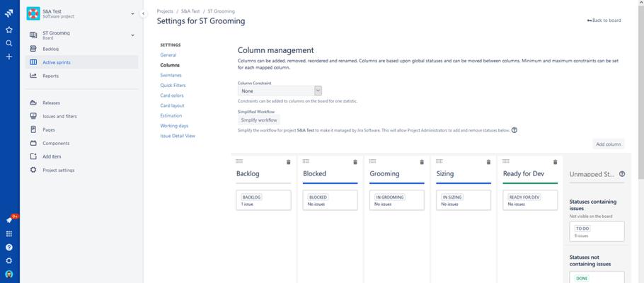Open the user profile avatar
644x283 pixels.
(9, 274)
